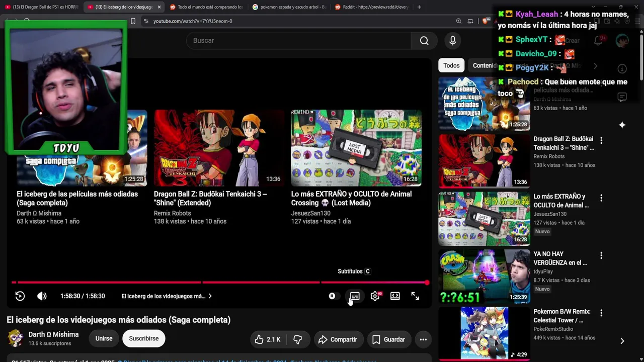Open sidebar title 'YA NO HAY VERGÜENZA en el'
Image resolution: width=644 pixels, height=362 pixels.
560,258
